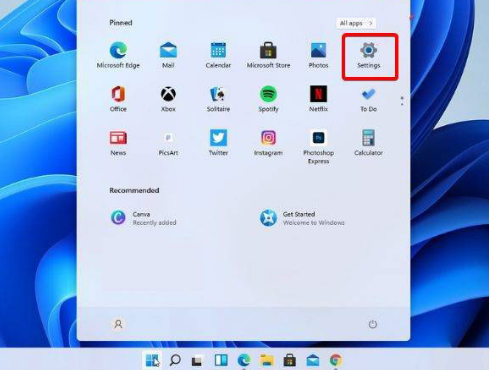This screenshot has width=489, height=370.
Task: Open File Explorer on the taskbar
Action: click(x=267, y=360)
